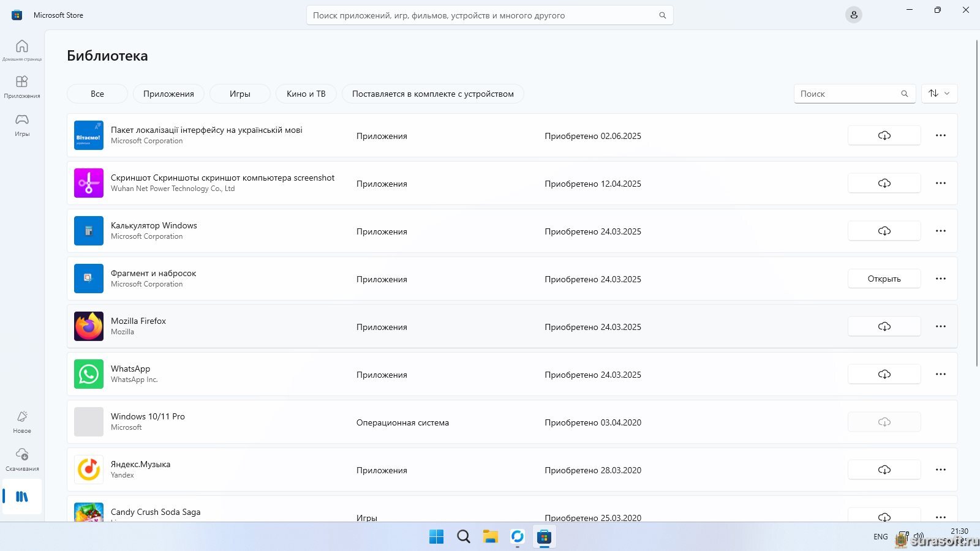Open the Library icon in the sidebar
Image resolution: width=980 pixels, height=551 pixels.
click(x=22, y=497)
